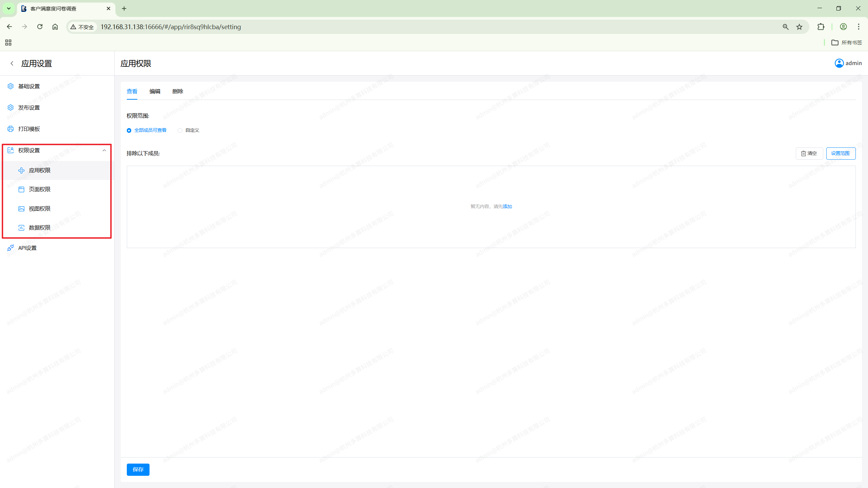This screenshot has width=868, height=488.
Task: Click the 基础设置 gear icon
Action: click(11, 86)
